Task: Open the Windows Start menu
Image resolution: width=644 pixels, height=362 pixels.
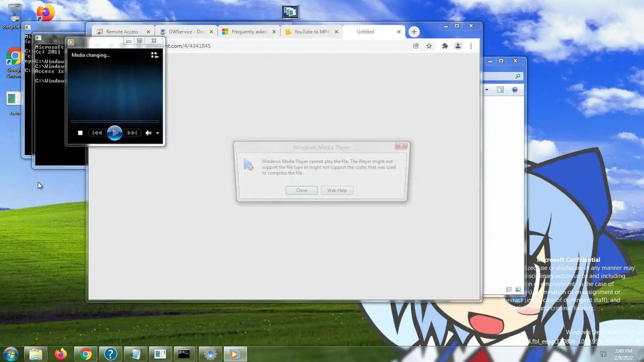Action: coord(11,354)
